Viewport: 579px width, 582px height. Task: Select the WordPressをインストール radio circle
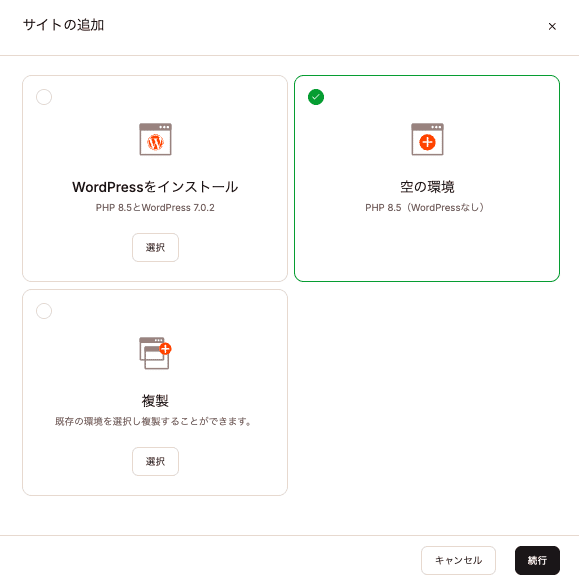click(44, 97)
